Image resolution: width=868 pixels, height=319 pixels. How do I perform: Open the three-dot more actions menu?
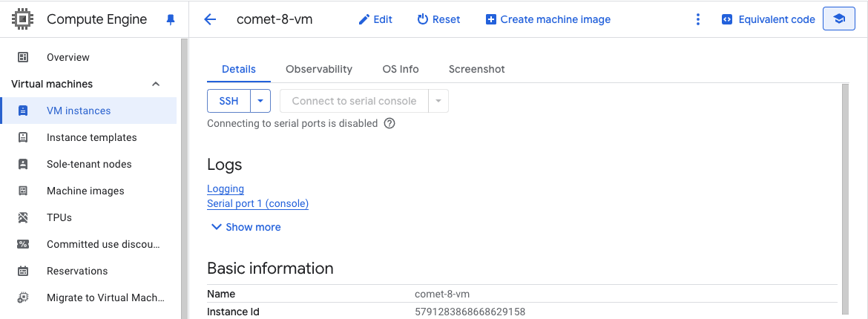pos(697,20)
